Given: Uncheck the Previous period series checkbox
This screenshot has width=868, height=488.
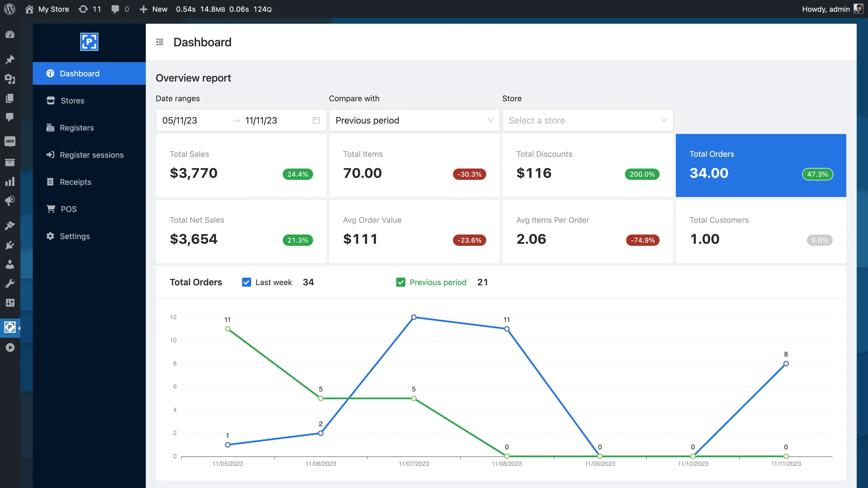Looking at the screenshot, I should 401,282.
